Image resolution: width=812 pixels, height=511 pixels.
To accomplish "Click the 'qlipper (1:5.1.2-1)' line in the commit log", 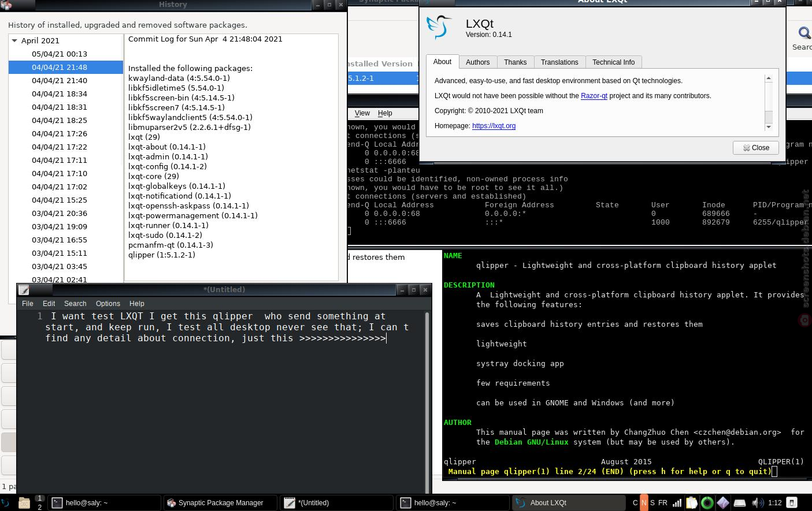I will pyautogui.click(x=162, y=255).
